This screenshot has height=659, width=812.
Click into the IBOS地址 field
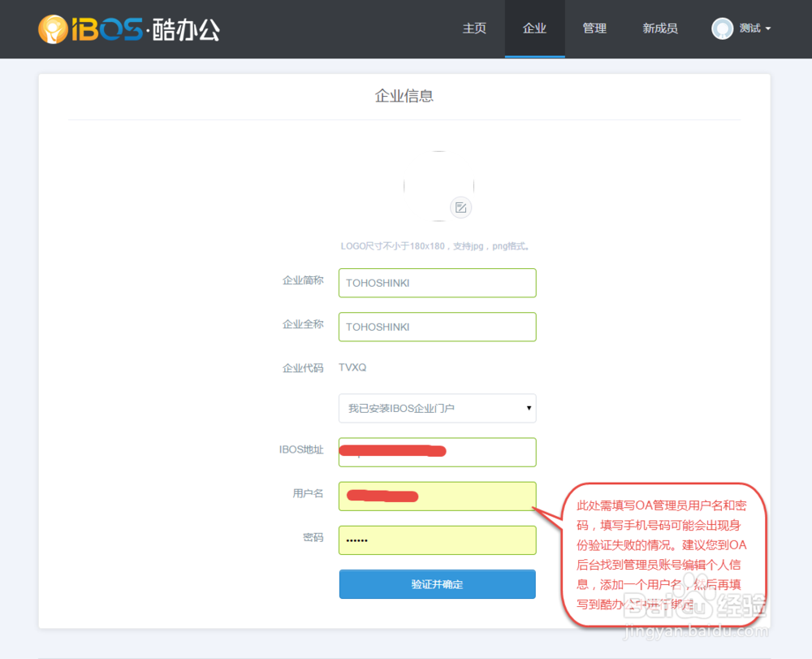[437, 453]
